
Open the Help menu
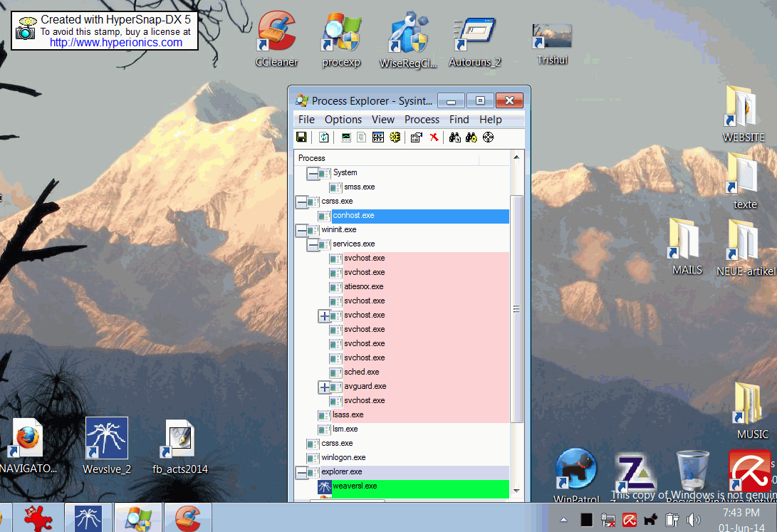pos(491,120)
